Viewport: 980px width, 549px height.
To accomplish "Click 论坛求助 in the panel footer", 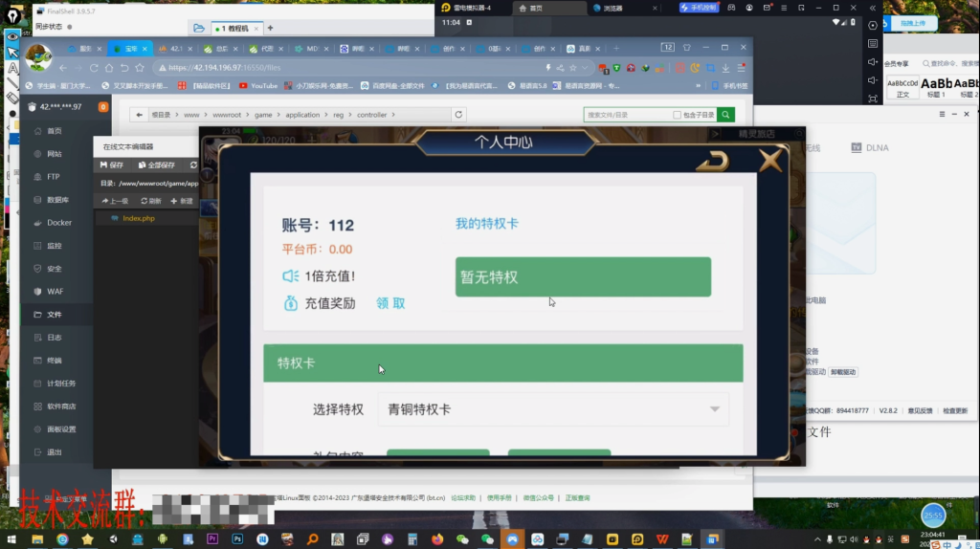I will (463, 497).
